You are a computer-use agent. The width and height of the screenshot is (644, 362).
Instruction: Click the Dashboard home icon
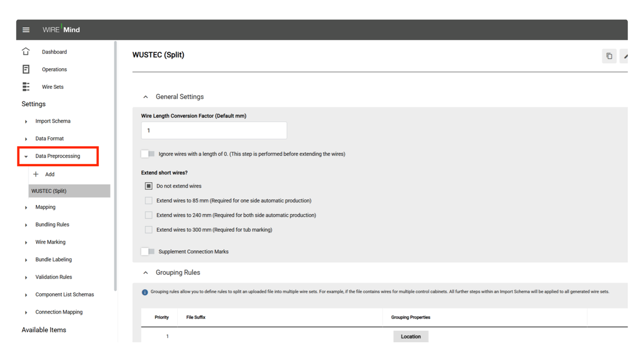26,51
